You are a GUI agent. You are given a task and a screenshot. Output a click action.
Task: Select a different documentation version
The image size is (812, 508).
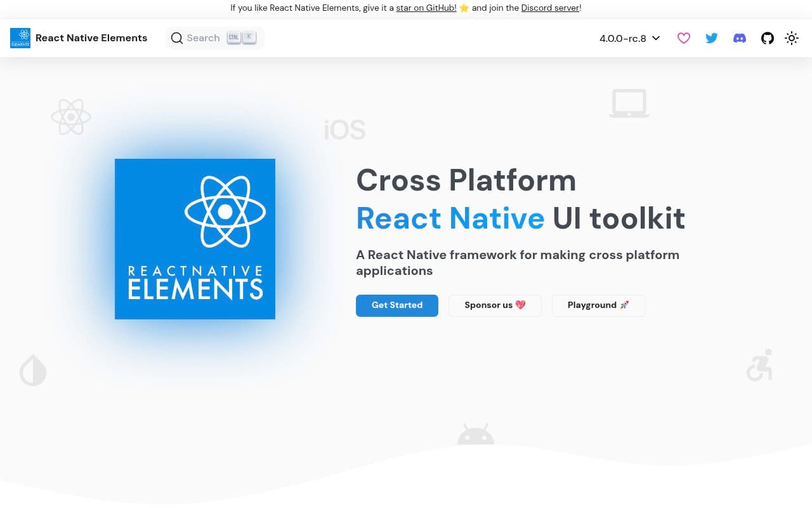coord(629,38)
